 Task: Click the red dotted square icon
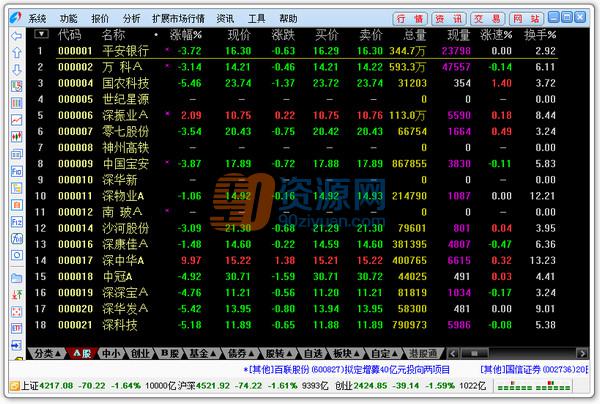tap(16, 311)
